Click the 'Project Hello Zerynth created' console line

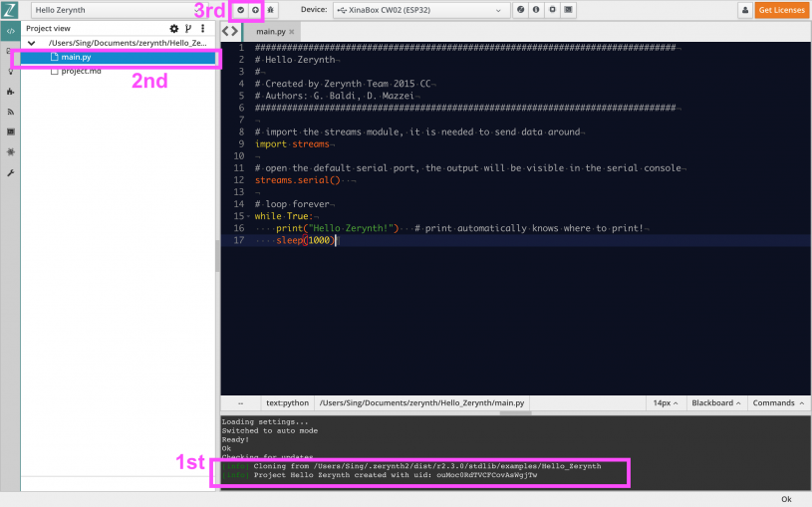pos(380,475)
